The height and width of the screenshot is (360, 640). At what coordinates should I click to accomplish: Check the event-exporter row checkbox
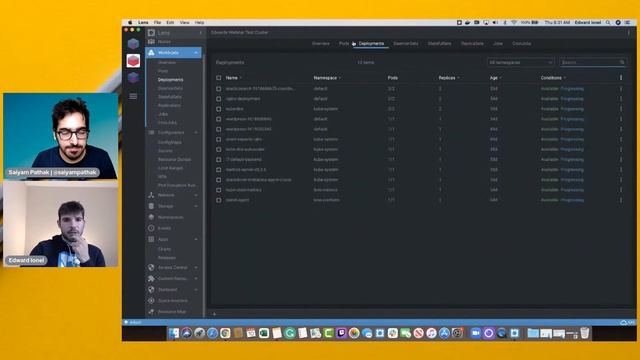tap(219, 139)
